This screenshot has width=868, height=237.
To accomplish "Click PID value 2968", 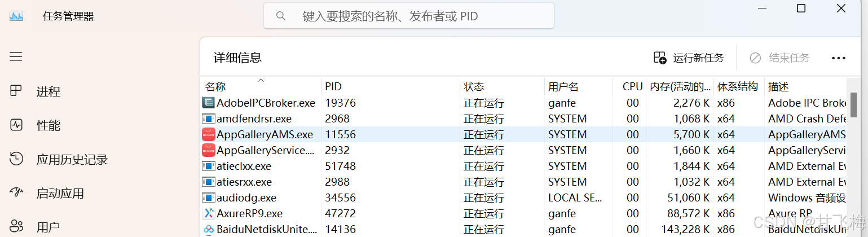I will coord(337,118).
